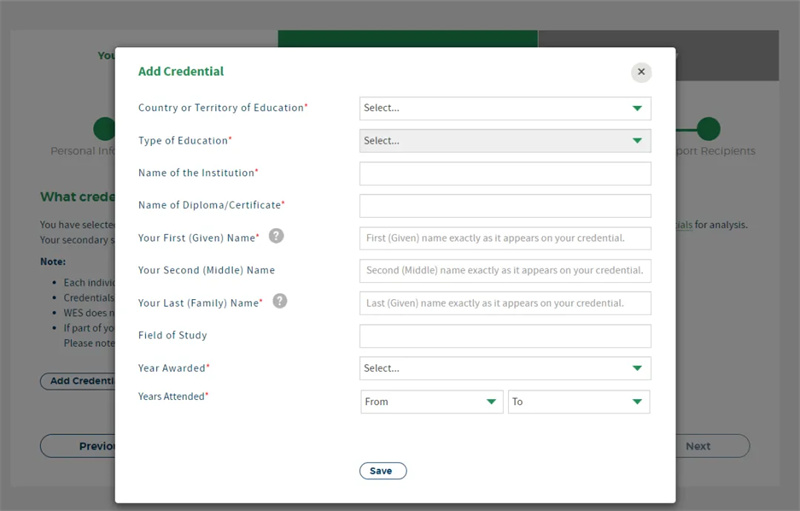Click the Next button behind dialog
800x511 pixels.
pyautogui.click(x=710, y=446)
